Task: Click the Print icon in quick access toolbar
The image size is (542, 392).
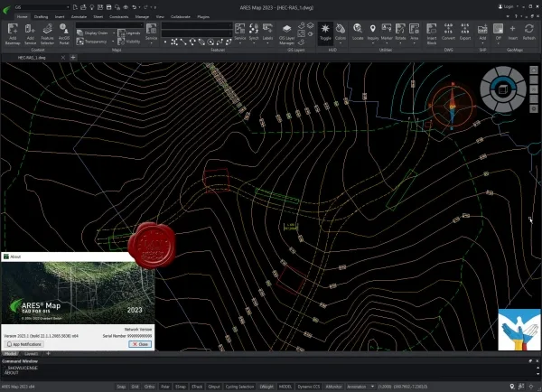Action: coord(117,7)
